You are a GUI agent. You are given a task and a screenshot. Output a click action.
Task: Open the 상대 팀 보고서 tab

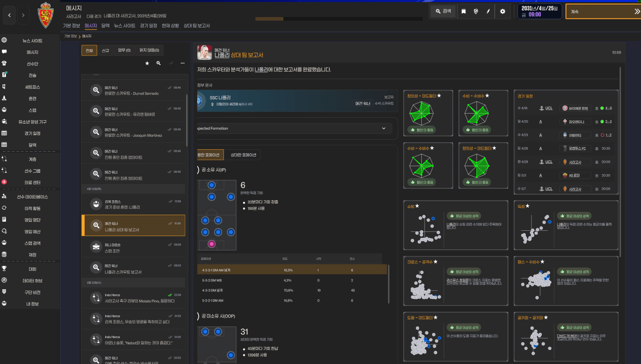click(197, 26)
